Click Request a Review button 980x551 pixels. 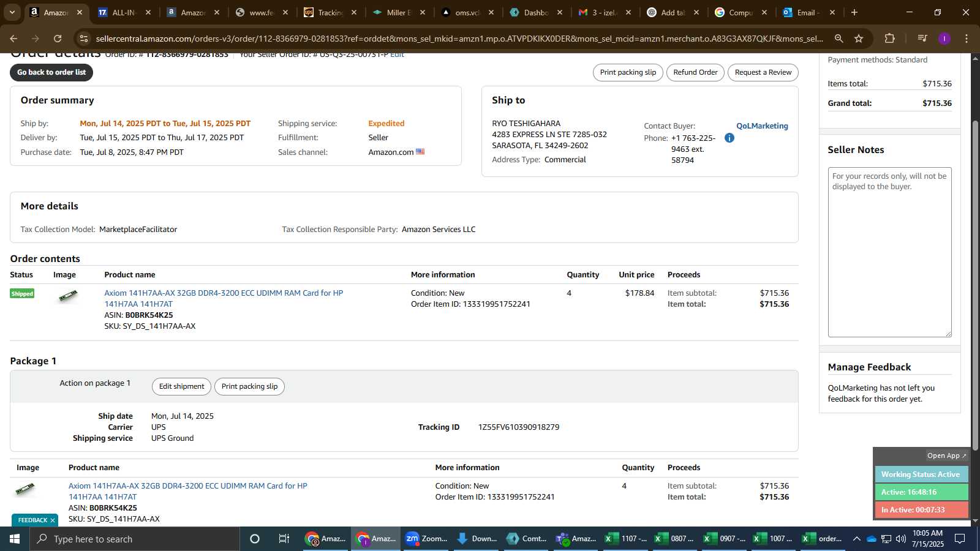(763, 72)
